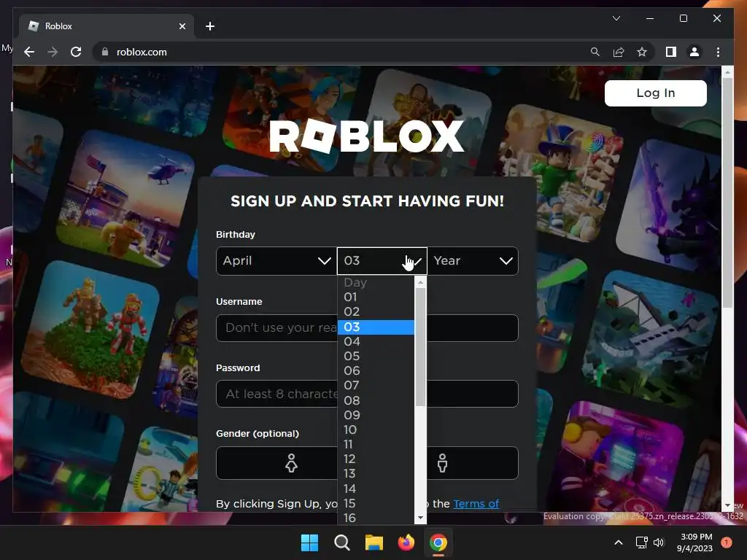Choose day 04 from the list
This screenshot has height=560, width=747.
click(x=376, y=341)
